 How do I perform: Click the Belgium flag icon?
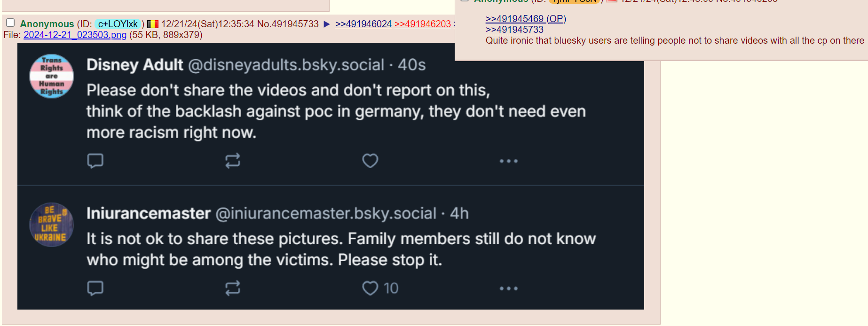(x=153, y=24)
